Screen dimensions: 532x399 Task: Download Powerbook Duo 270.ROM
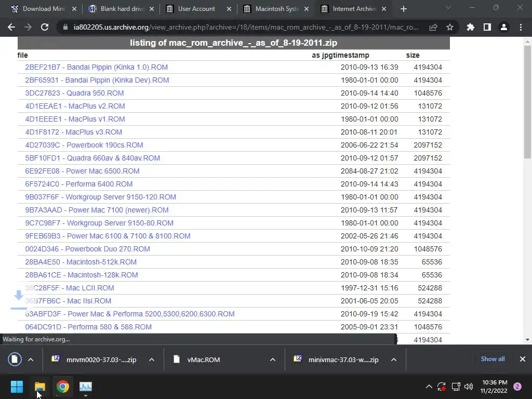[87, 249]
